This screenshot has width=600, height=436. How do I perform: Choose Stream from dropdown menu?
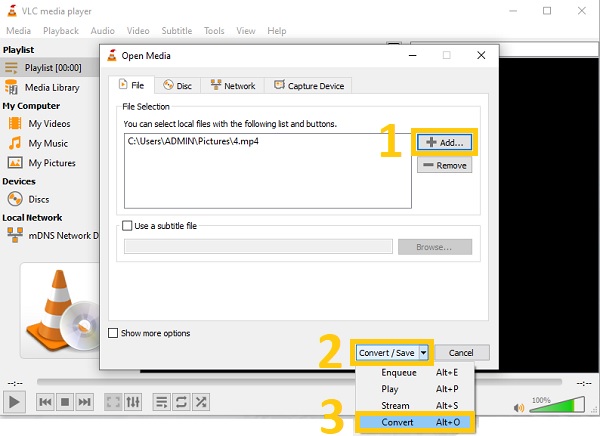click(x=415, y=405)
